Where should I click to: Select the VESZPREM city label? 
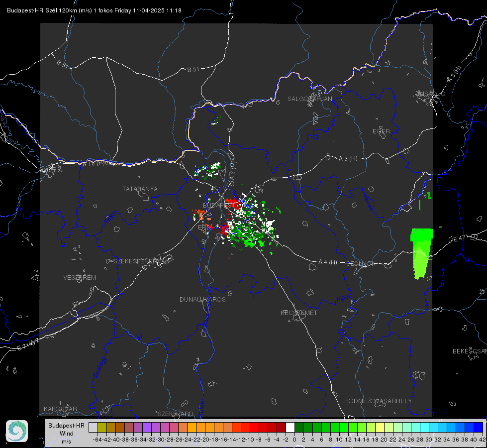point(80,277)
